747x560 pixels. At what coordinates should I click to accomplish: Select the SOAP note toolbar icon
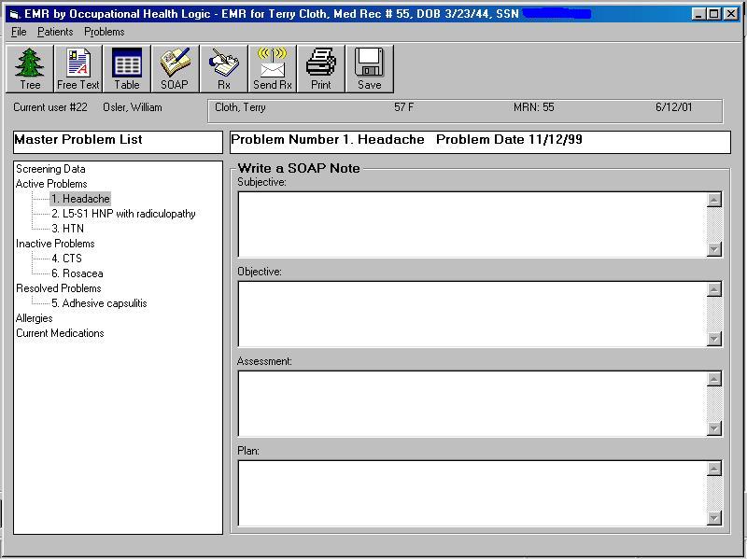pyautogui.click(x=175, y=69)
